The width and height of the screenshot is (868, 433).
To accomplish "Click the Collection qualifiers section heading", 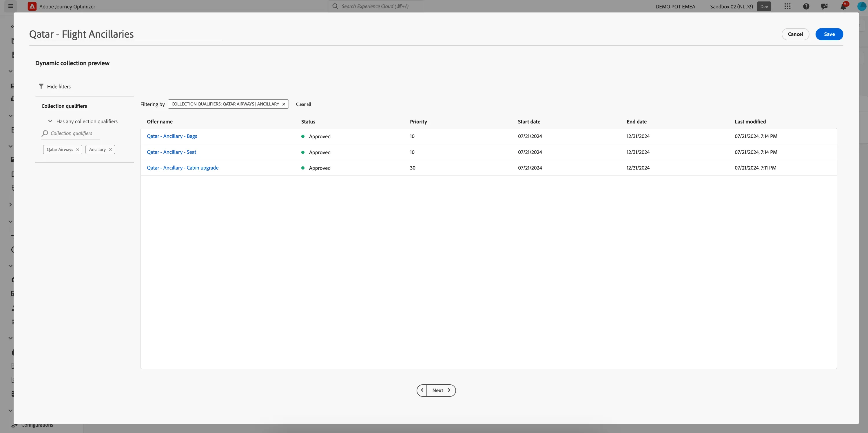I will tap(64, 106).
